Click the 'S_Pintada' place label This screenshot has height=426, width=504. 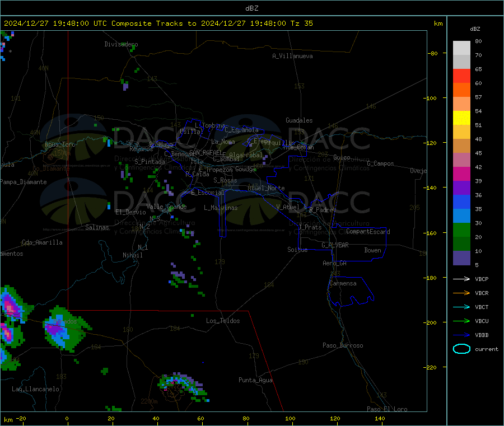click(x=150, y=162)
